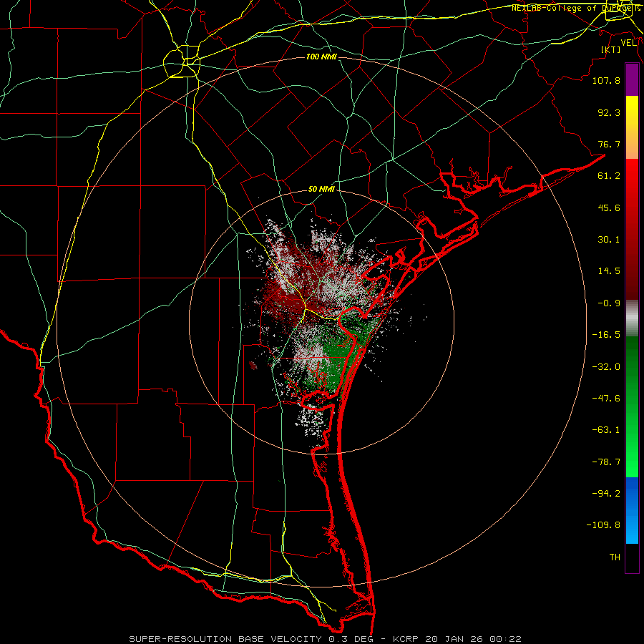This screenshot has height=644, width=644.
Task: Click the -16.5 velocity scale value
Action: 606,335
